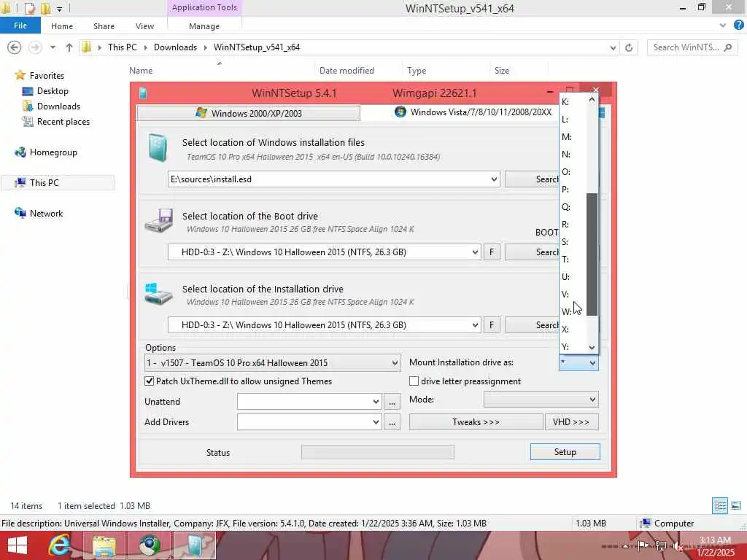Switch to large icons view layout
Screen dimensions: 747x560
(x=736, y=506)
